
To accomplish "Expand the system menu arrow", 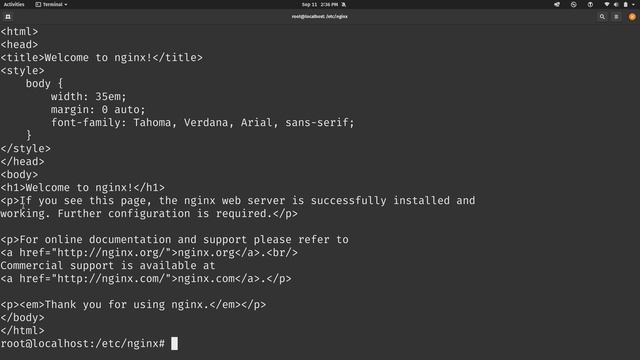I will tap(633, 4).
